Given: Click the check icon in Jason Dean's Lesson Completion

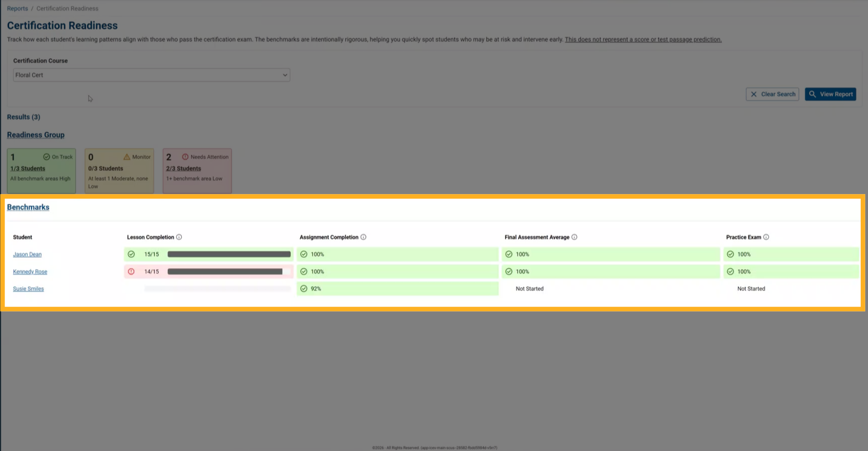Looking at the screenshot, I should (x=131, y=254).
